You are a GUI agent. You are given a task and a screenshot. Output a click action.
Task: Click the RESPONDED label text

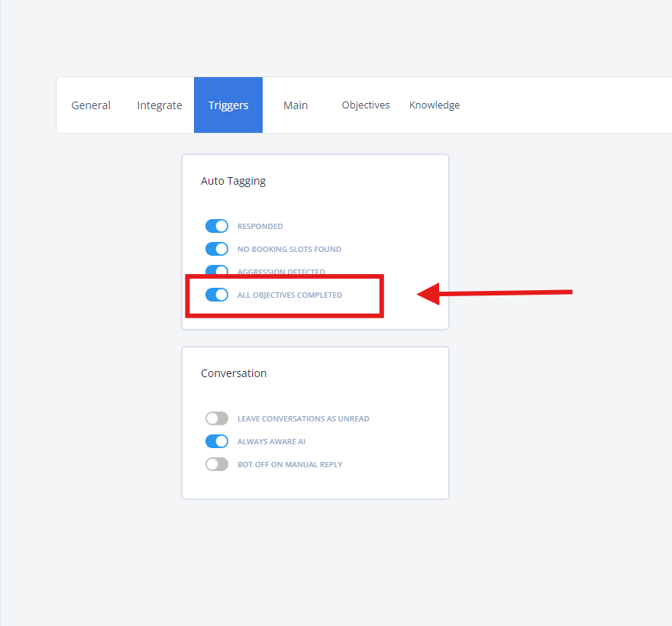[x=260, y=226]
